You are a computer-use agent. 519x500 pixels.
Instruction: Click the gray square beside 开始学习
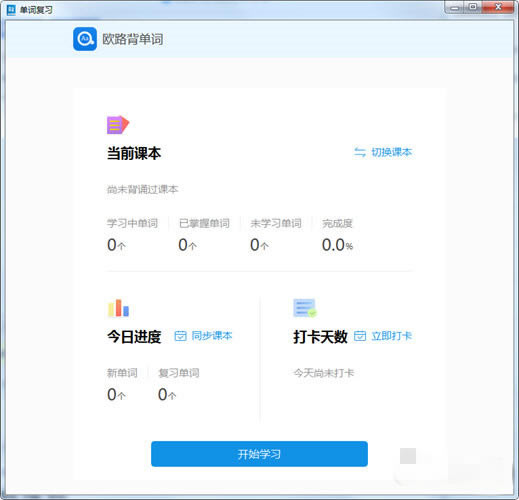coord(408,456)
